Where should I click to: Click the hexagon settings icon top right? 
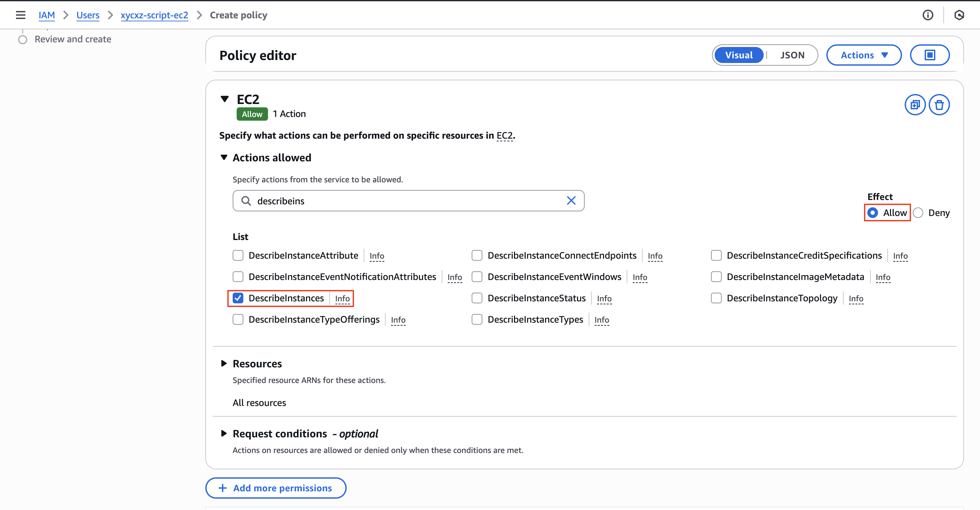click(959, 15)
